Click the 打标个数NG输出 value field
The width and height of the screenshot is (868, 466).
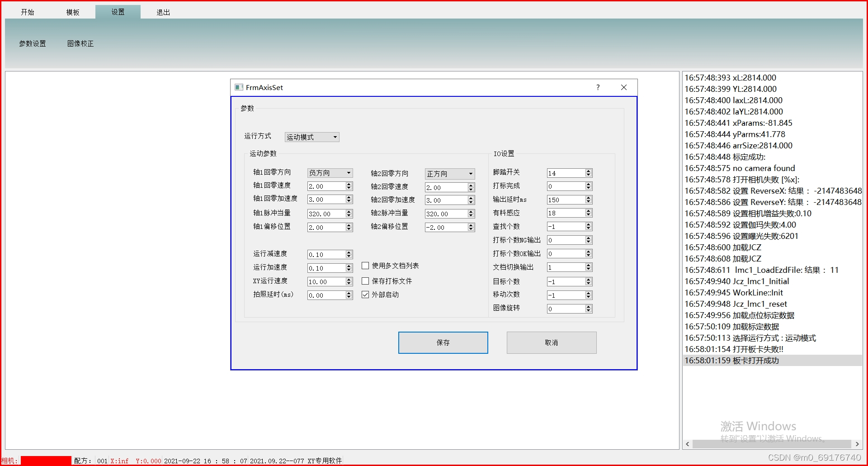point(566,240)
